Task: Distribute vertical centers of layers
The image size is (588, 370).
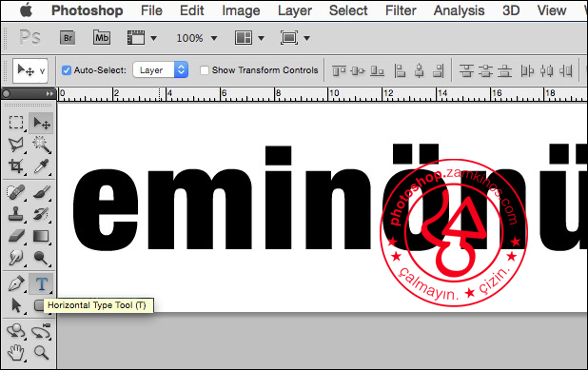Action: click(485, 70)
